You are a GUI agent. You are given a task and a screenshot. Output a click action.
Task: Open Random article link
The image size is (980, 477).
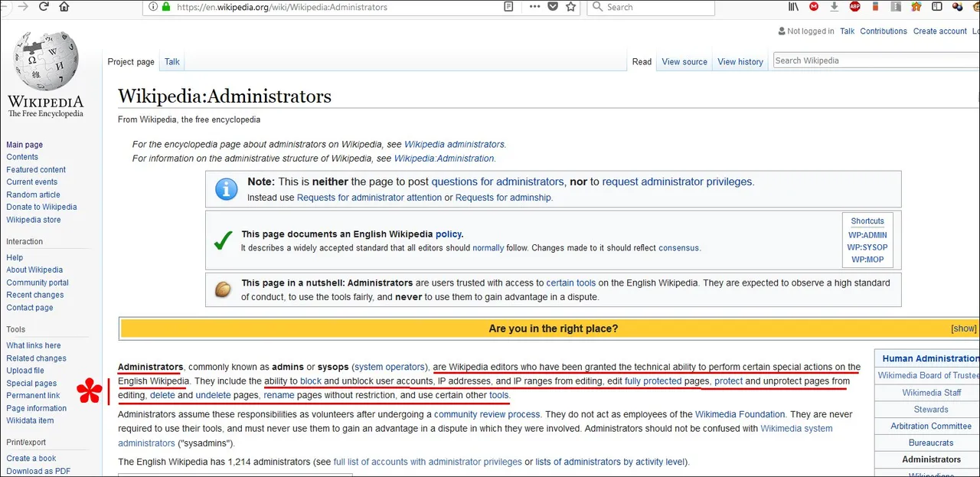tap(33, 194)
